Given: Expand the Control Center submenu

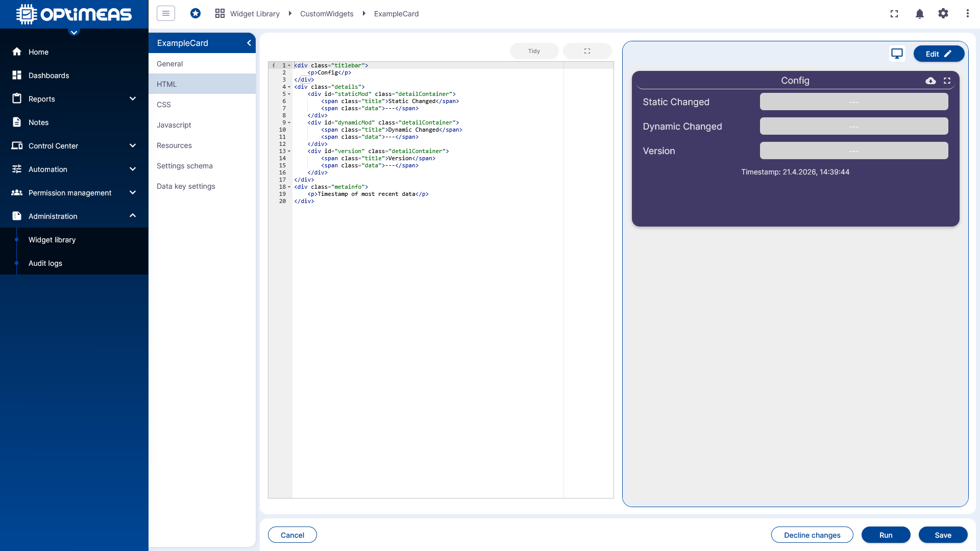Looking at the screenshot, I should [133, 145].
